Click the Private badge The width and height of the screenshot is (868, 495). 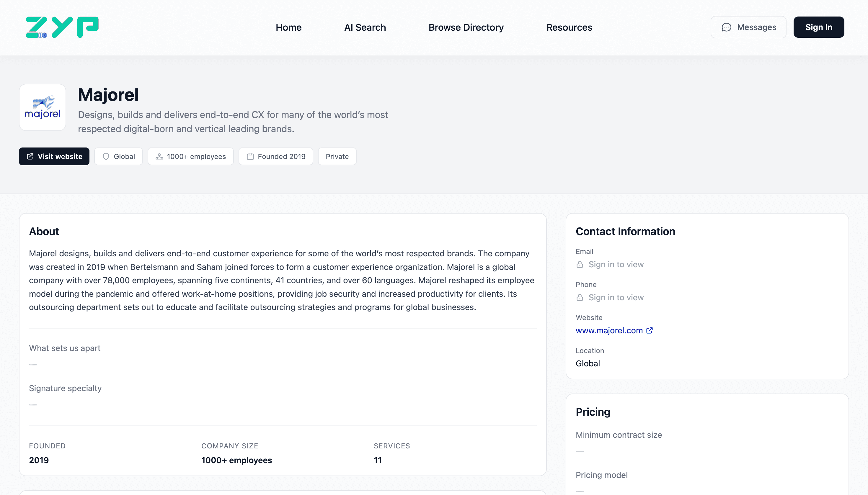point(337,156)
